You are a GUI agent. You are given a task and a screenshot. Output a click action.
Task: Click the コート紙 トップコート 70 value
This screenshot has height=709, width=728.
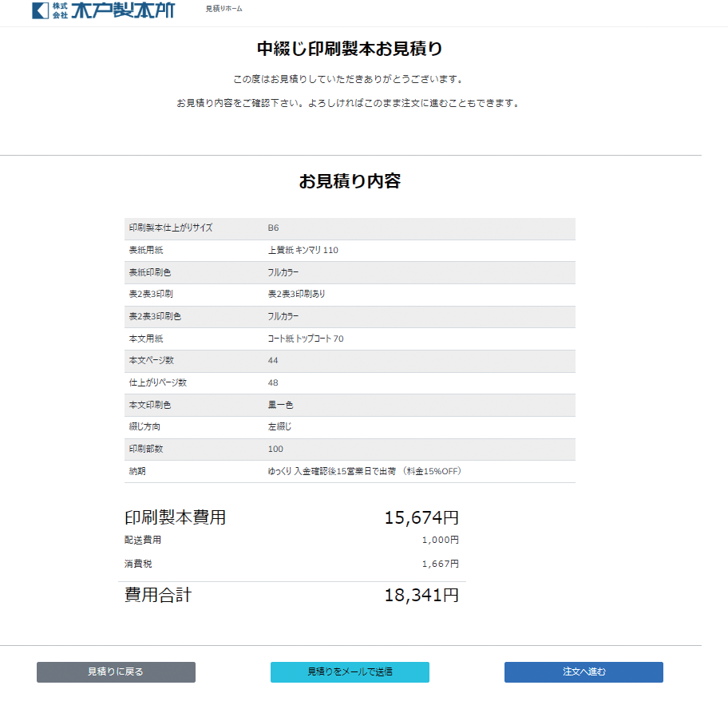pos(306,339)
